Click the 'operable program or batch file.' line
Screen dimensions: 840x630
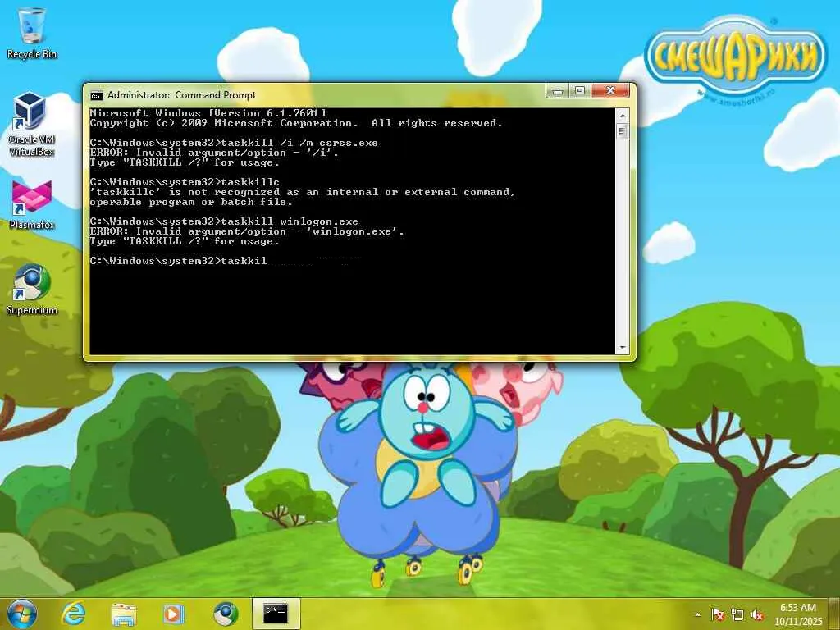(x=191, y=202)
